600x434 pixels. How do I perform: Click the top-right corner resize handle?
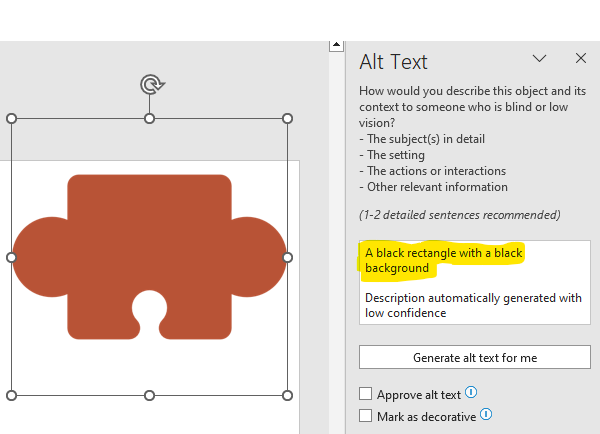pos(287,119)
